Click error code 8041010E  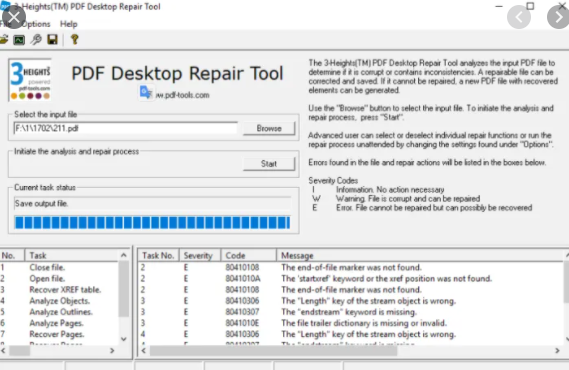[242, 323]
